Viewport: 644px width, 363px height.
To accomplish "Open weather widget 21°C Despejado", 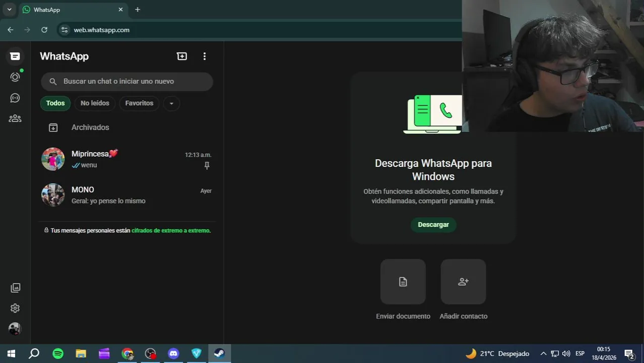I will [x=497, y=354].
